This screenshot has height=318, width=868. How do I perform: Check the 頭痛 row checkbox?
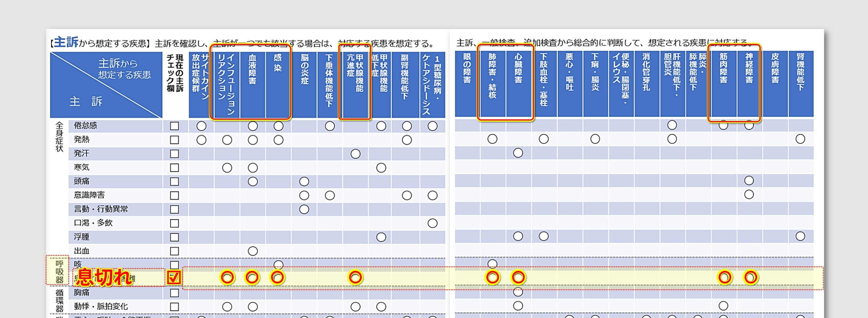(174, 182)
